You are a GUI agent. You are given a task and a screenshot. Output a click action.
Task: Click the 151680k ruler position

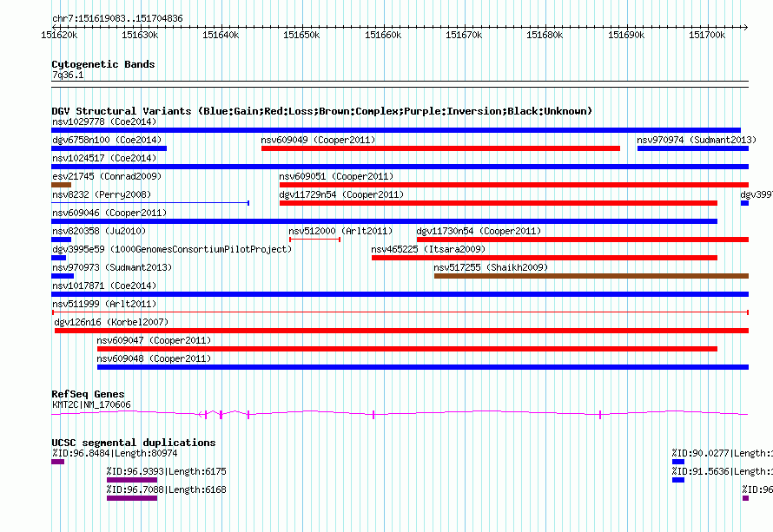545,35
